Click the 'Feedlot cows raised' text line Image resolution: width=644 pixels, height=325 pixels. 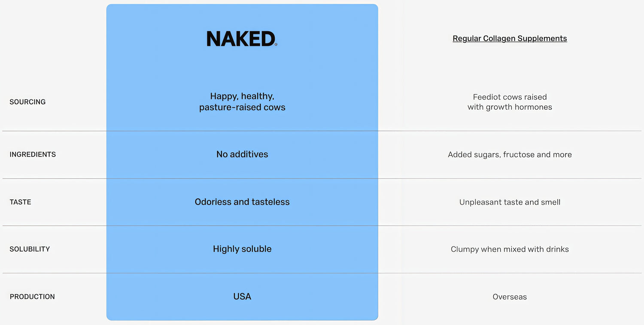tap(510, 97)
